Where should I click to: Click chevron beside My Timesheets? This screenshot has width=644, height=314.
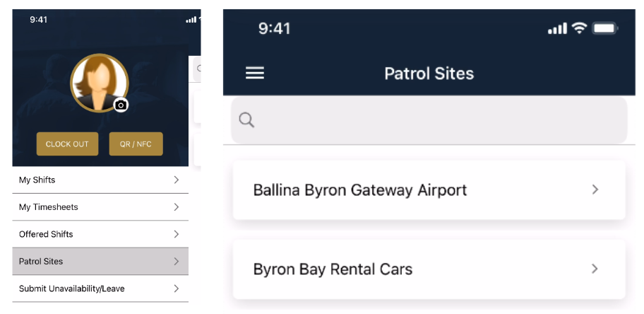177,207
